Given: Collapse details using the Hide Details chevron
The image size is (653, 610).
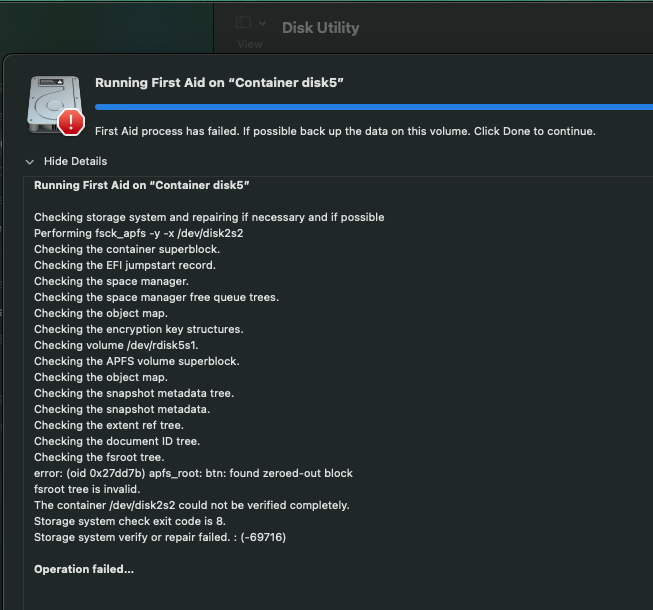Looking at the screenshot, I should tap(29, 161).
